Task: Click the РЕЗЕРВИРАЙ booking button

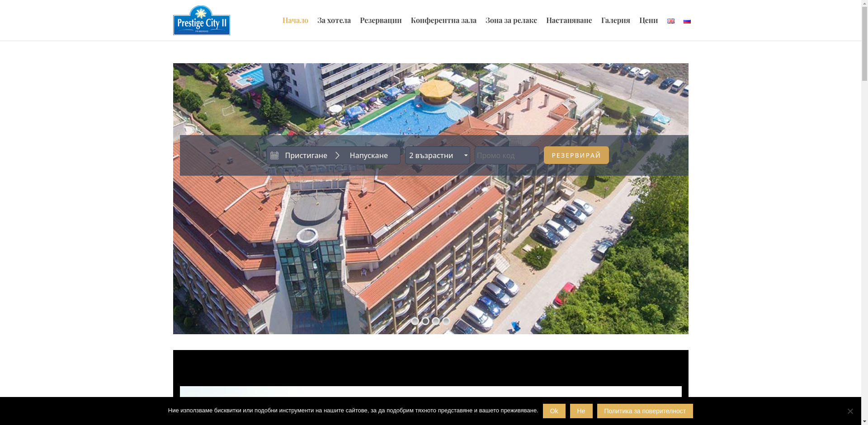Action: point(576,155)
